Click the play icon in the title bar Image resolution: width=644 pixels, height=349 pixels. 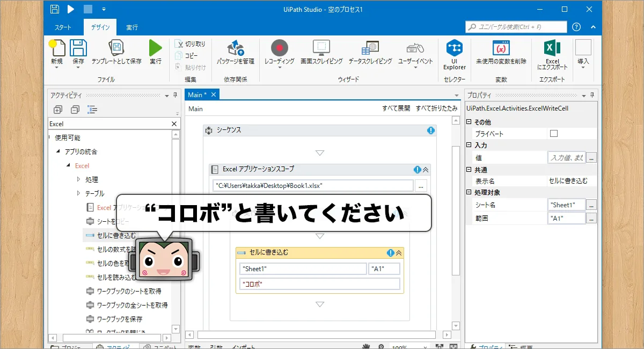(x=71, y=9)
